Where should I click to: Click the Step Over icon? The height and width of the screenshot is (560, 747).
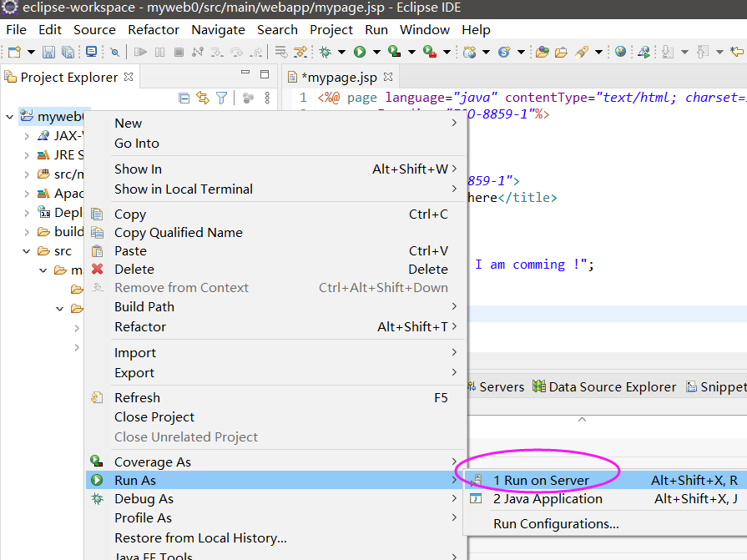236,52
